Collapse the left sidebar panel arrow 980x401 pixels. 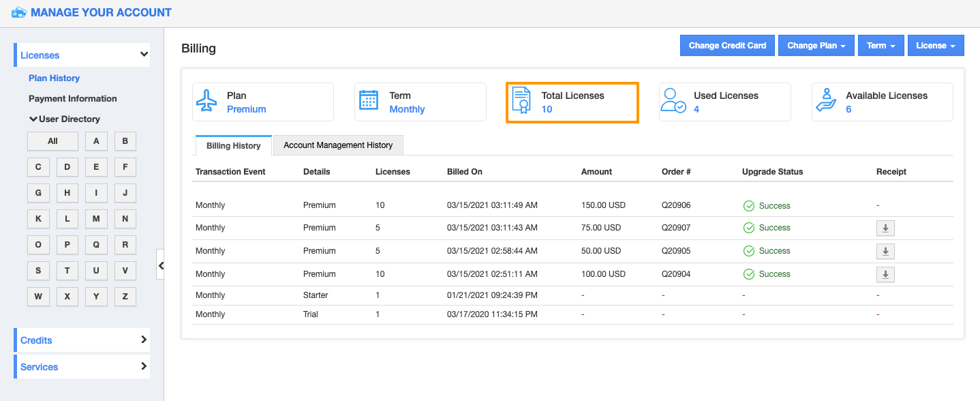(161, 265)
